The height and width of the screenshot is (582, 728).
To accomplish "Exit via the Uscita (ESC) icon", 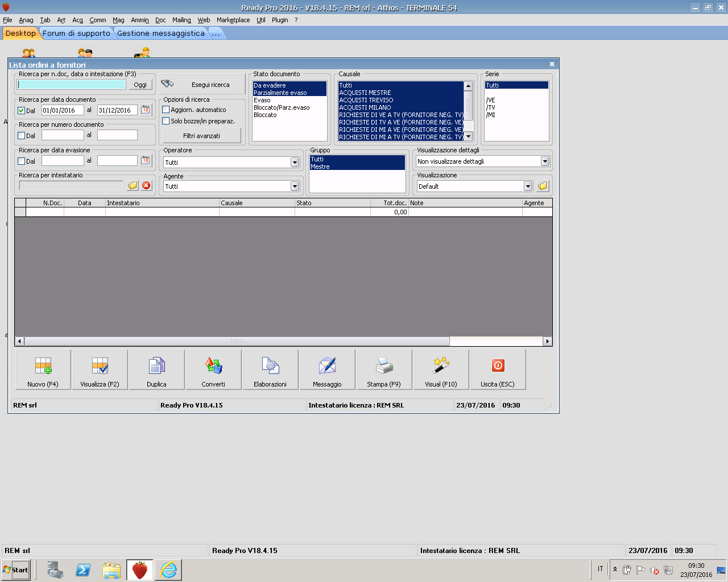I will tap(498, 366).
